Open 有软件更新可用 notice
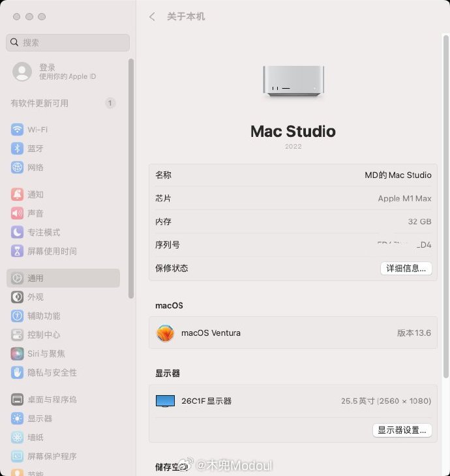 tap(40, 104)
